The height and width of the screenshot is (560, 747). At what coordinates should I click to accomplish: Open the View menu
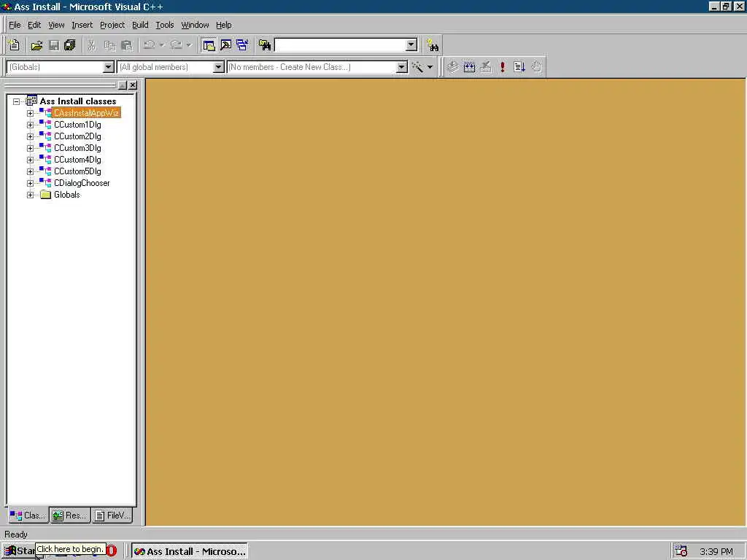[56, 25]
